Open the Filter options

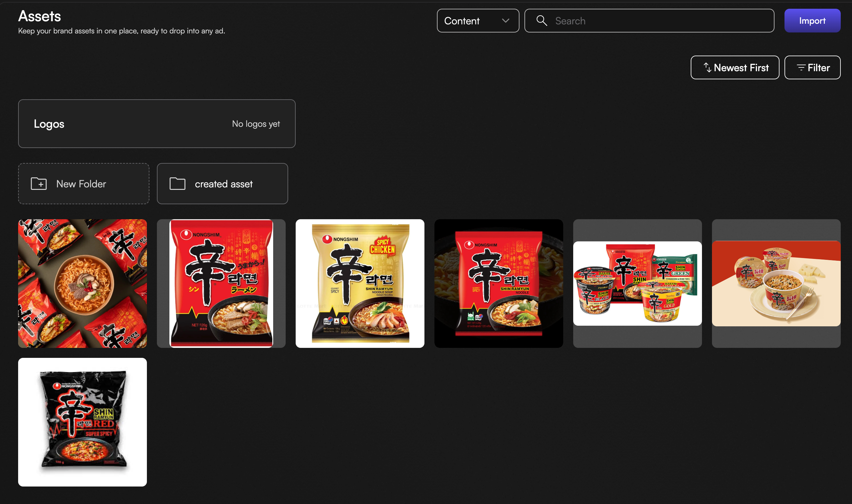(812, 67)
